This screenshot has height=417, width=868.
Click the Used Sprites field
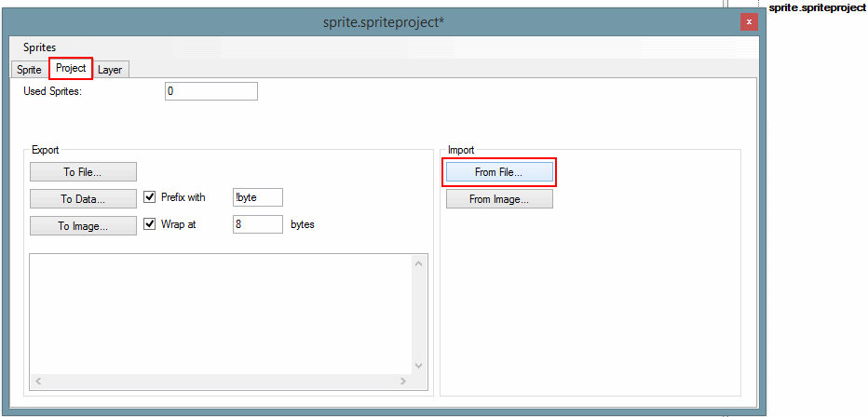[210, 91]
